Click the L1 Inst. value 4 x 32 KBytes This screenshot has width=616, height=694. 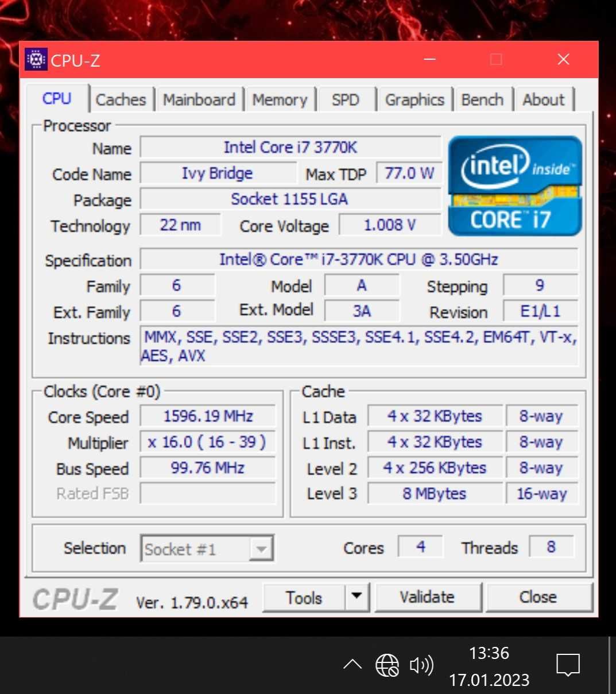point(435,442)
